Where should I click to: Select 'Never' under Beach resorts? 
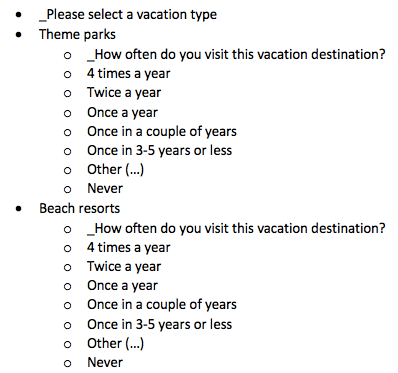click(105, 363)
